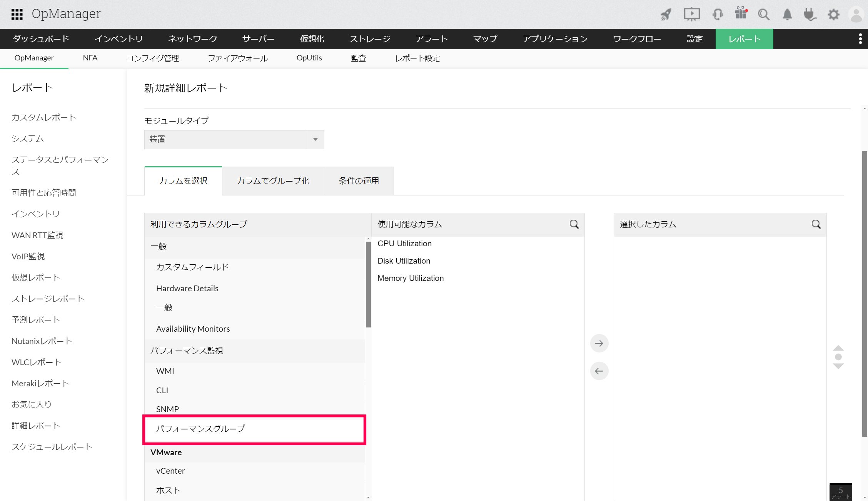Click the apps grid icon beside OpManager
Viewport: 868px width, 501px height.
[17, 14]
